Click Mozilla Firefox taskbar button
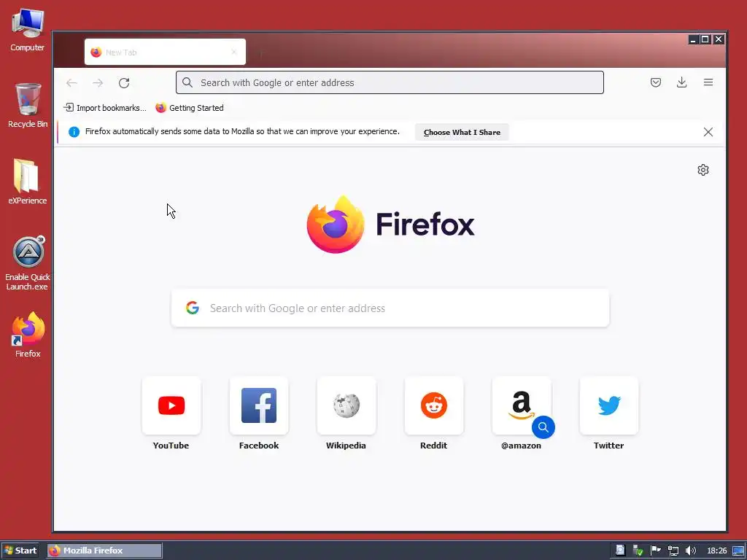Screen dimensions: 747x560 [105, 551]
